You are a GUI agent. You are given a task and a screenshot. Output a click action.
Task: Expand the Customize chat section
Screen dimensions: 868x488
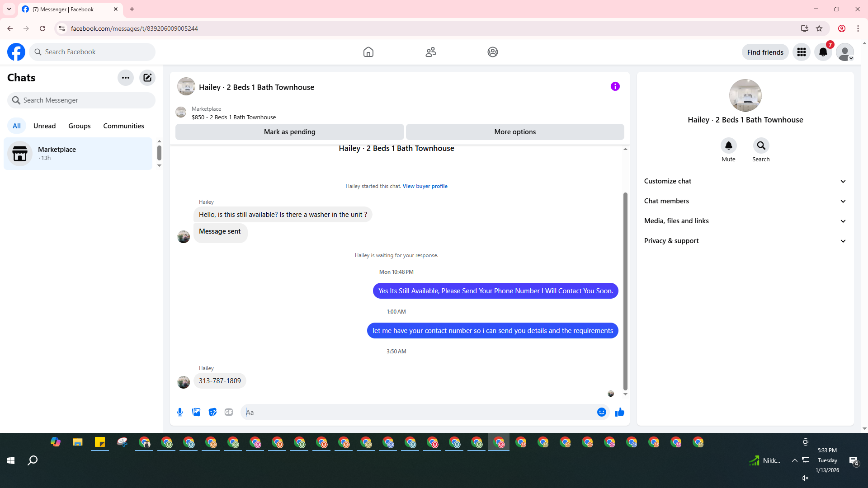coord(745,181)
